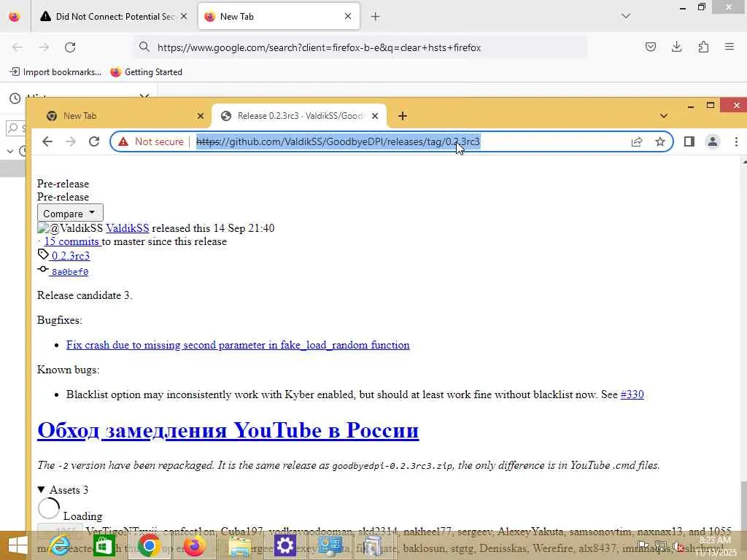Reload the GitHub release page in Chrome
The height and width of the screenshot is (560, 747).
tap(94, 141)
